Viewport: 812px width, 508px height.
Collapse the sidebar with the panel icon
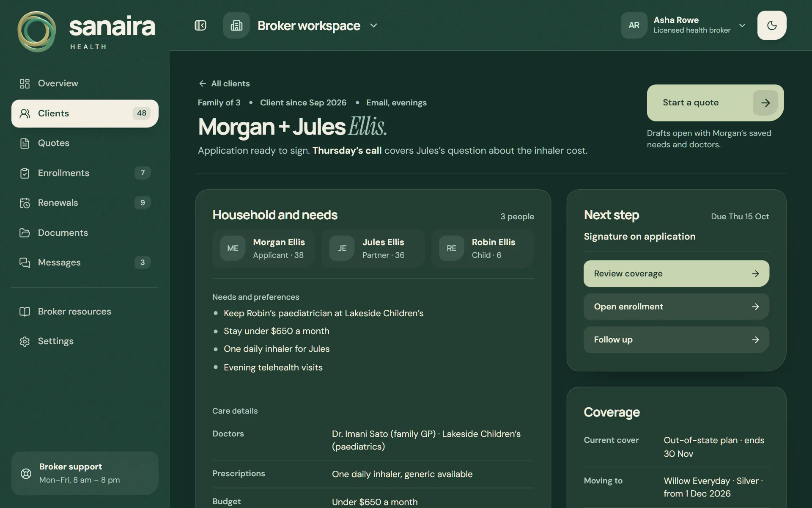pyautogui.click(x=200, y=25)
